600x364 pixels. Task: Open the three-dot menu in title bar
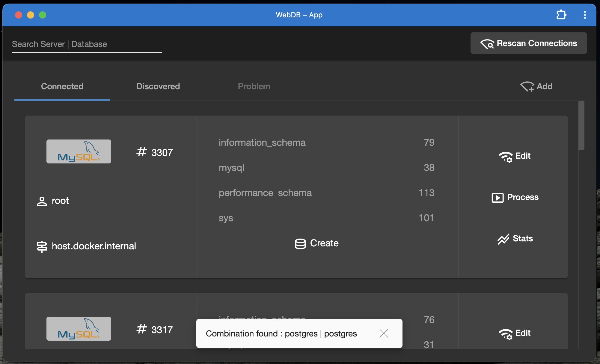585,15
